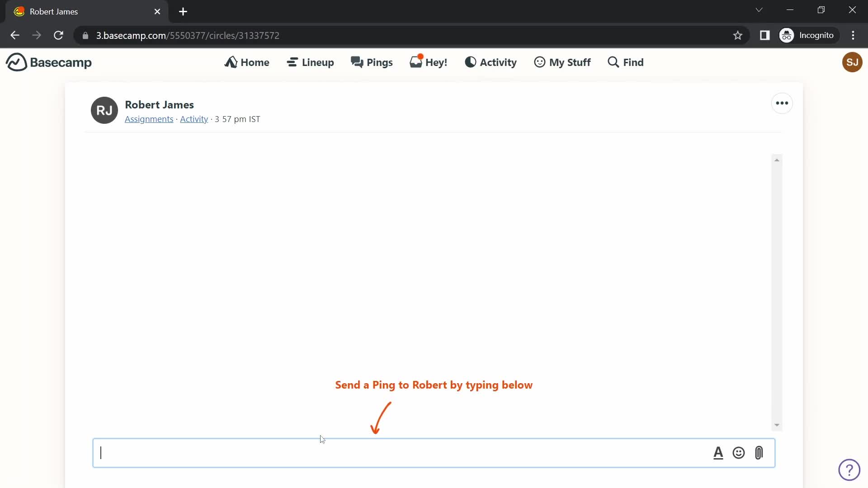Click the chat scrollbar down arrow
Image resolution: width=868 pixels, height=488 pixels.
(777, 425)
